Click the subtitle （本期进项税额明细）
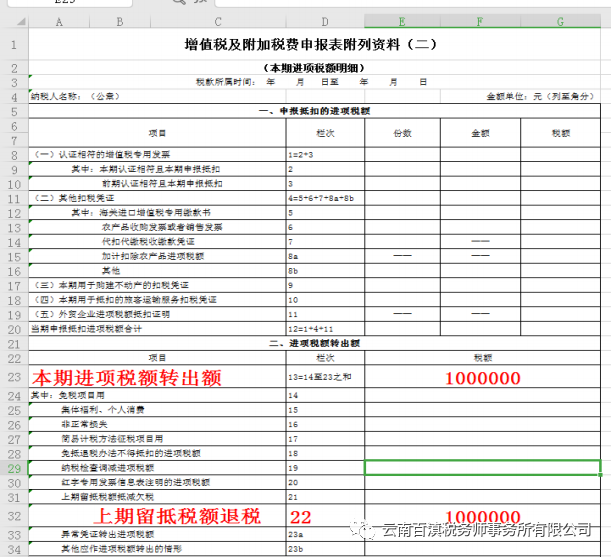 [314, 68]
